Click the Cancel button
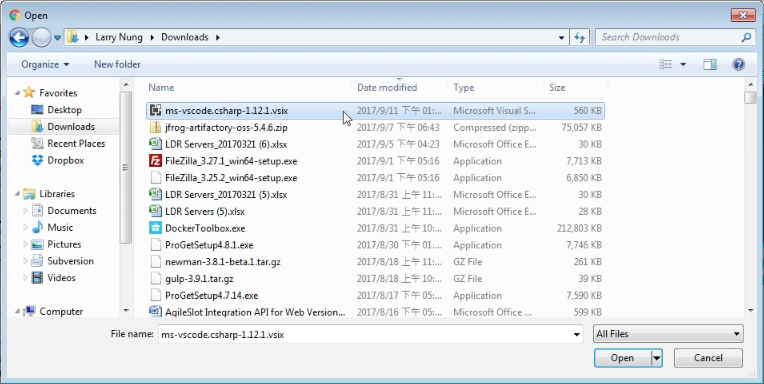This screenshot has height=384, width=764. 708,358
